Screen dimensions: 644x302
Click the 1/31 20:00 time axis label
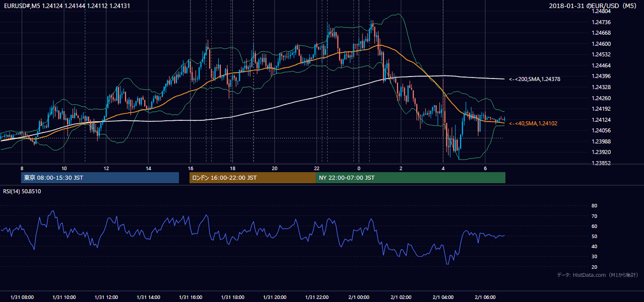point(274,297)
